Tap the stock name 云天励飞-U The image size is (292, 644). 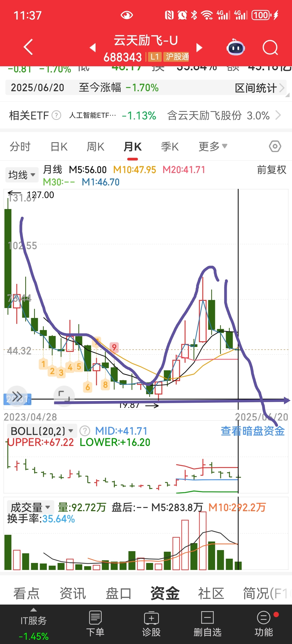pyautogui.click(x=146, y=41)
